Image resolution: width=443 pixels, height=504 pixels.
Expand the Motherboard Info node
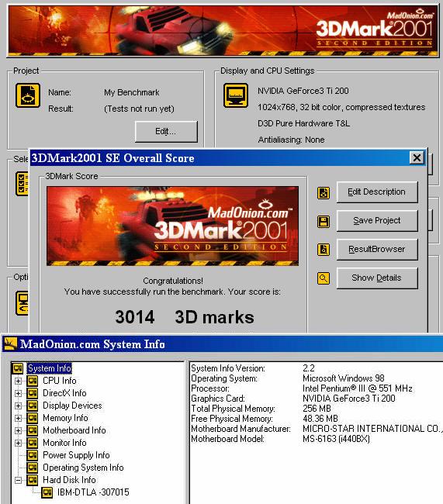19,430
